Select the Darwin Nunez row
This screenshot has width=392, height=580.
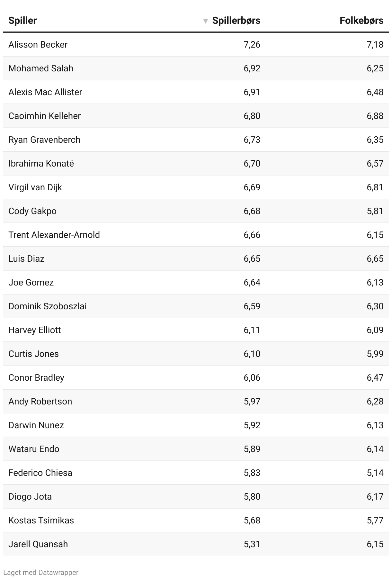click(x=196, y=425)
